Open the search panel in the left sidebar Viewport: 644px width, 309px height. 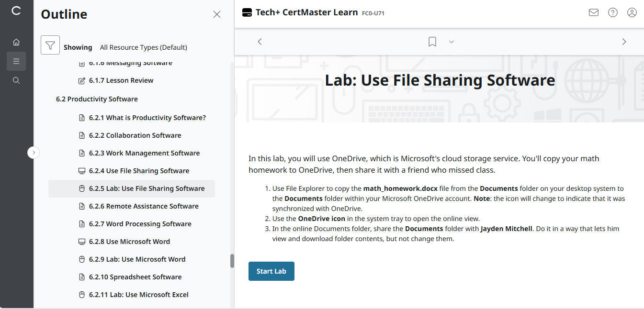pos(16,80)
